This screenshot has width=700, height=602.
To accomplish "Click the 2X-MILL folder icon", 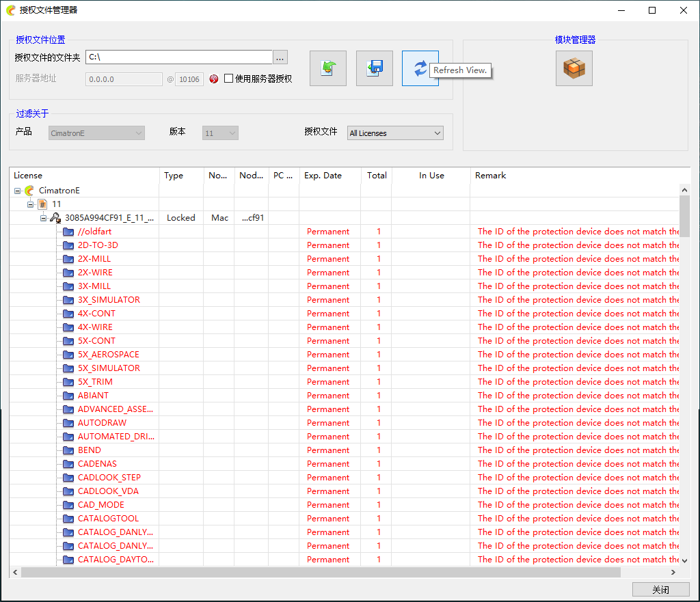I will coord(68,259).
